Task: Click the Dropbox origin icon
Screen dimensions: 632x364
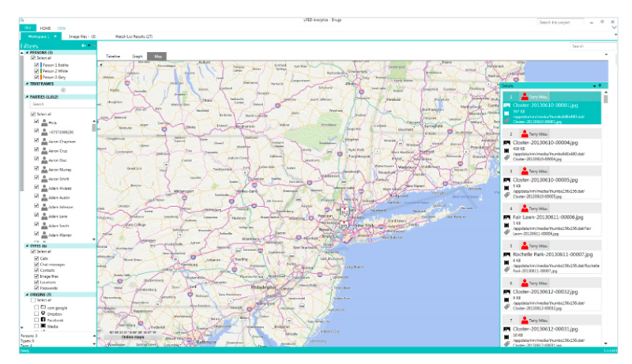Action: (43, 313)
